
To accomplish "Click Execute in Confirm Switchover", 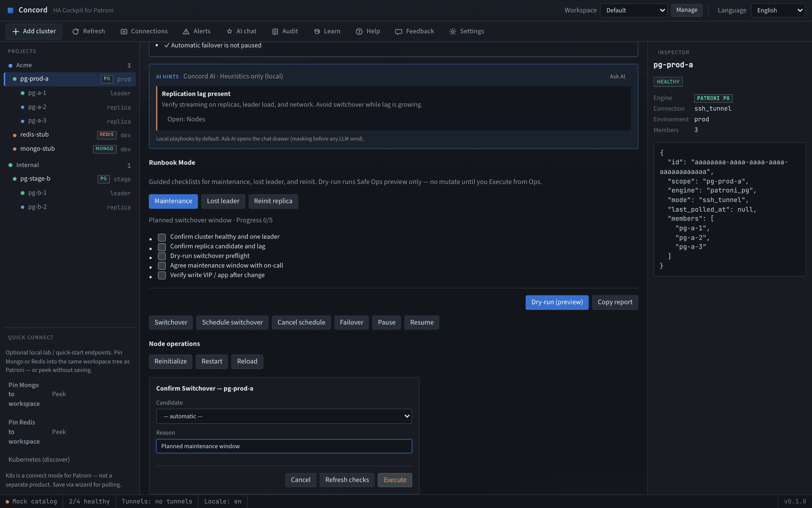I will click(x=395, y=480).
